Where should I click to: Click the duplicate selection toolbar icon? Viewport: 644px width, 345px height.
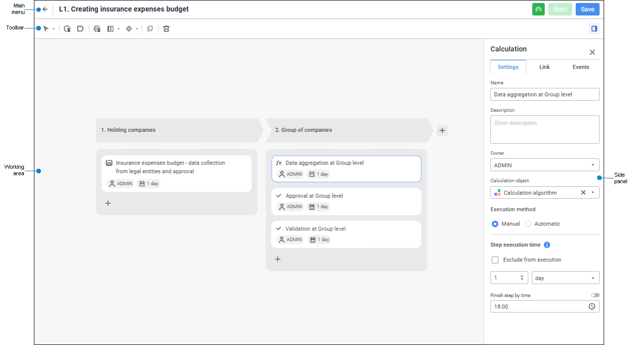(x=150, y=29)
